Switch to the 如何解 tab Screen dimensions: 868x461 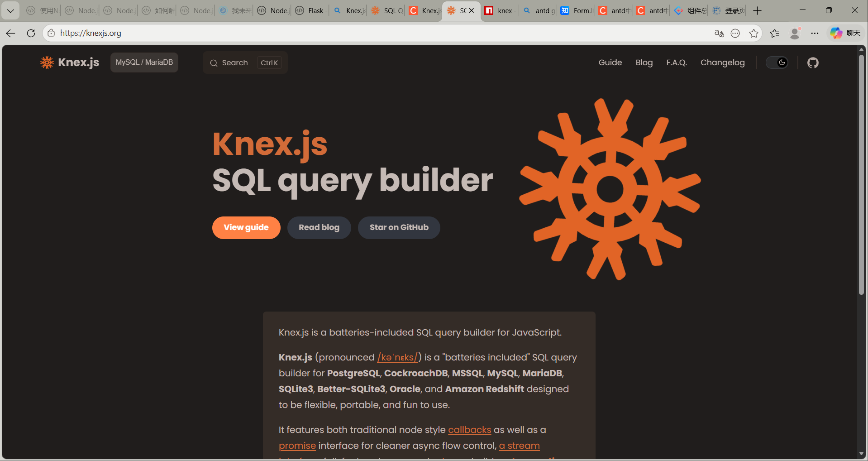pos(158,10)
